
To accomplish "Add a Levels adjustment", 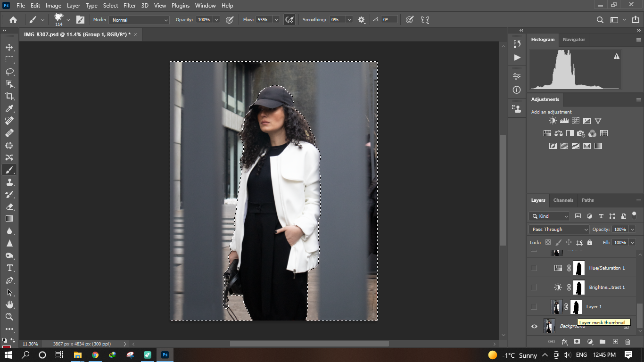I will coord(564,121).
